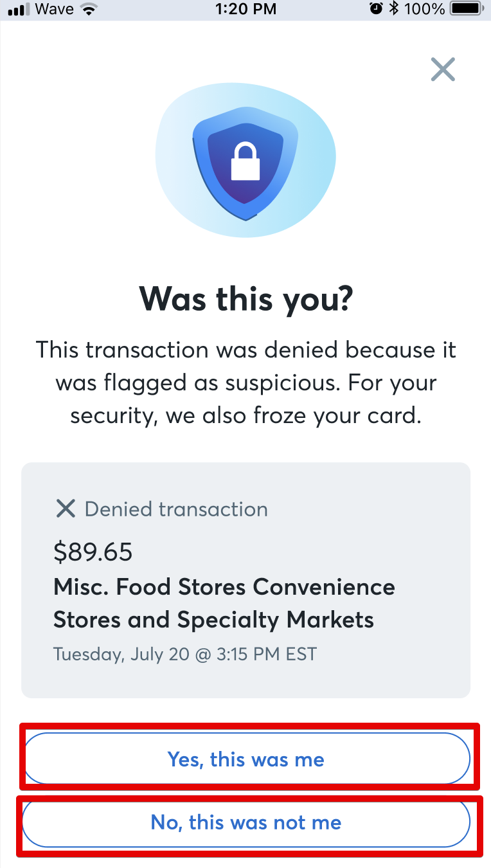Screen dimensions: 491x868
Task: Tap the Misc. Food Stores merchant name
Action: 224,603
